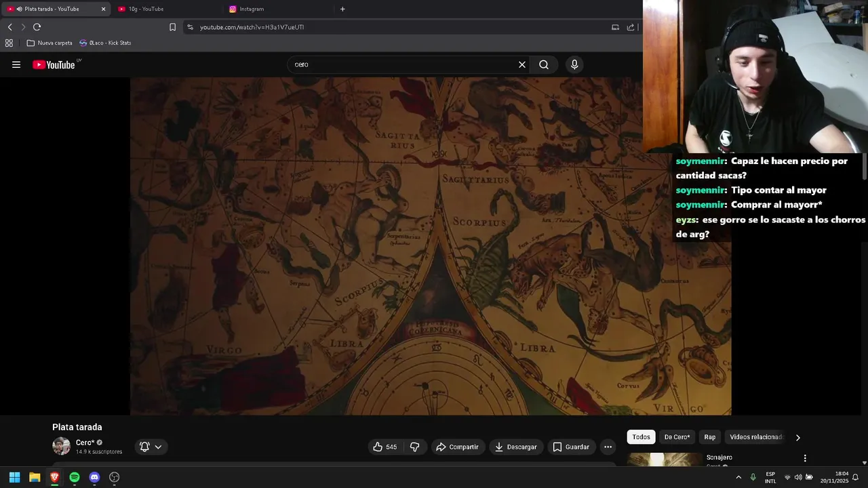868x488 pixels.
Task: Open File Explorer from taskbar
Action: [x=35, y=477]
